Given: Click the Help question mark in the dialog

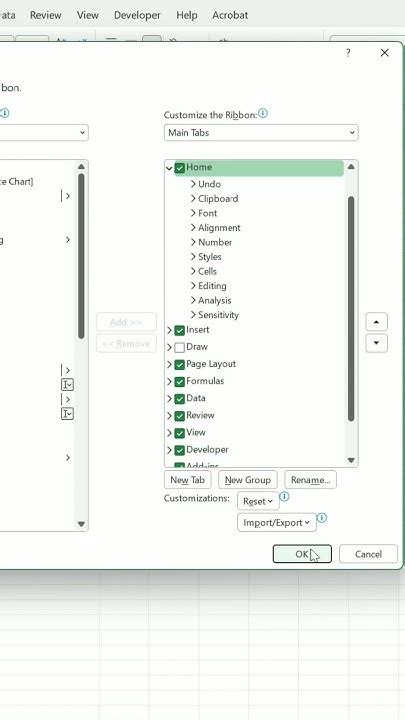Looking at the screenshot, I should [348, 53].
